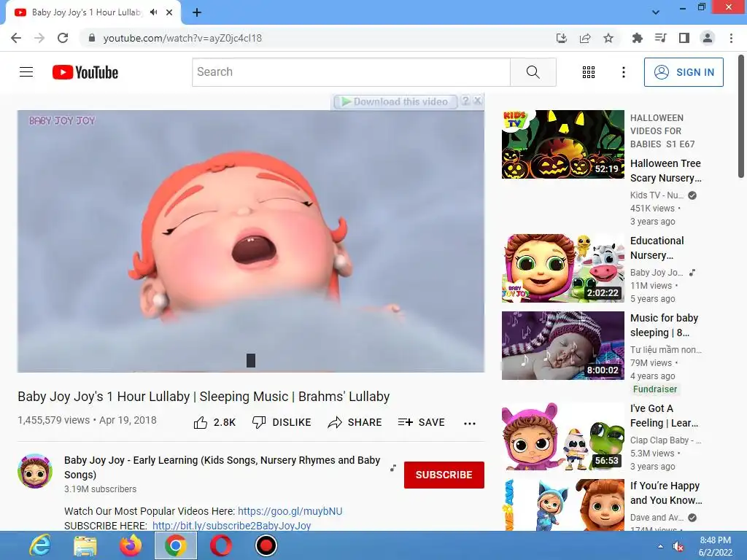The image size is (747, 560).
Task: Focus the YouTube Search field
Action: click(351, 72)
